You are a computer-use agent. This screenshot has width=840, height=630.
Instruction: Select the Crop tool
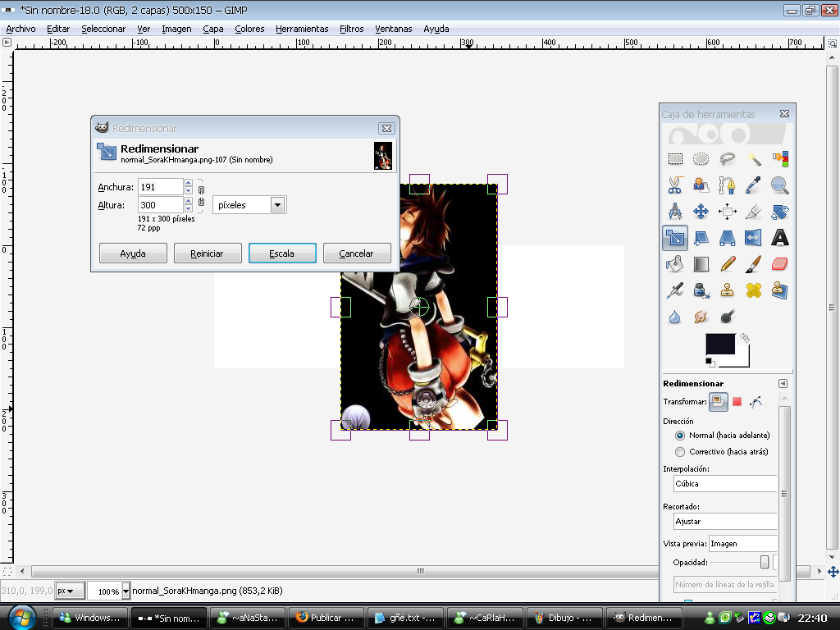[754, 212]
